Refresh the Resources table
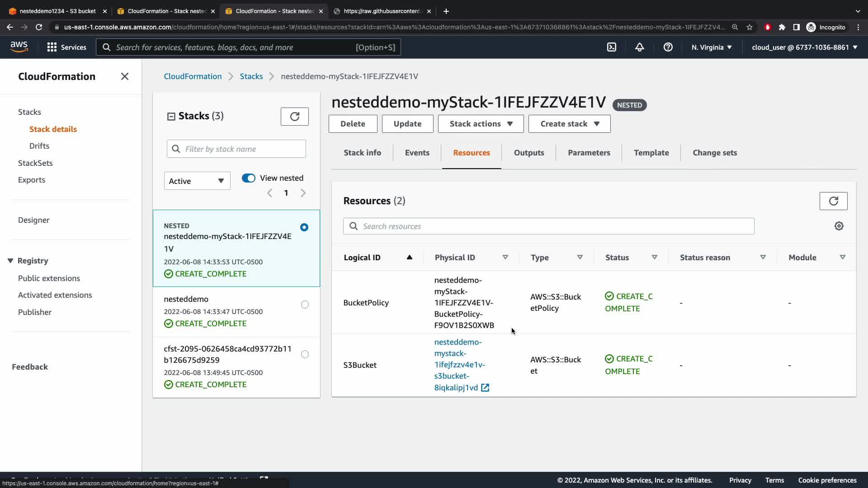 coord(833,201)
